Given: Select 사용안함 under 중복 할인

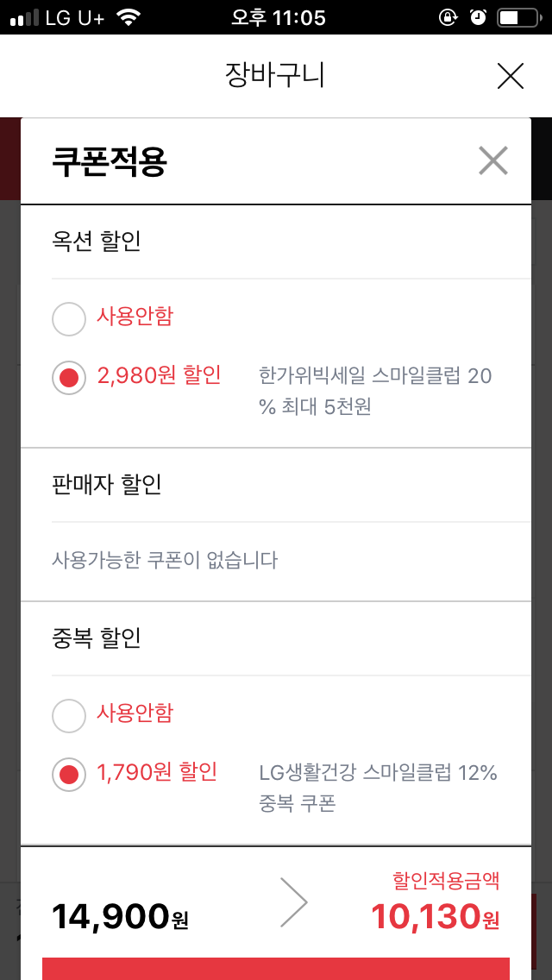Looking at the screenshot, I should click(x=69, y=715).
